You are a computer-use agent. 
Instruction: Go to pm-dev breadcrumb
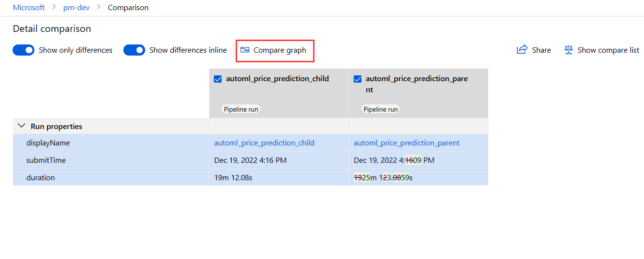76,8
